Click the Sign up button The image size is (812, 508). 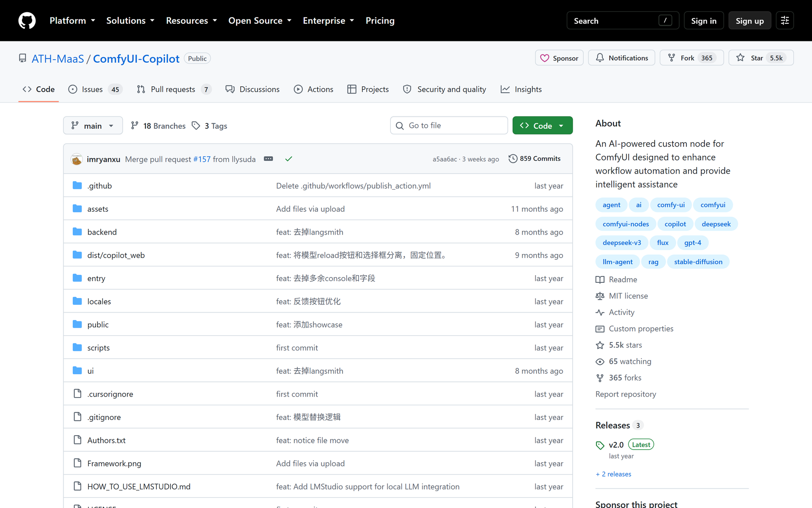[749, 20]
